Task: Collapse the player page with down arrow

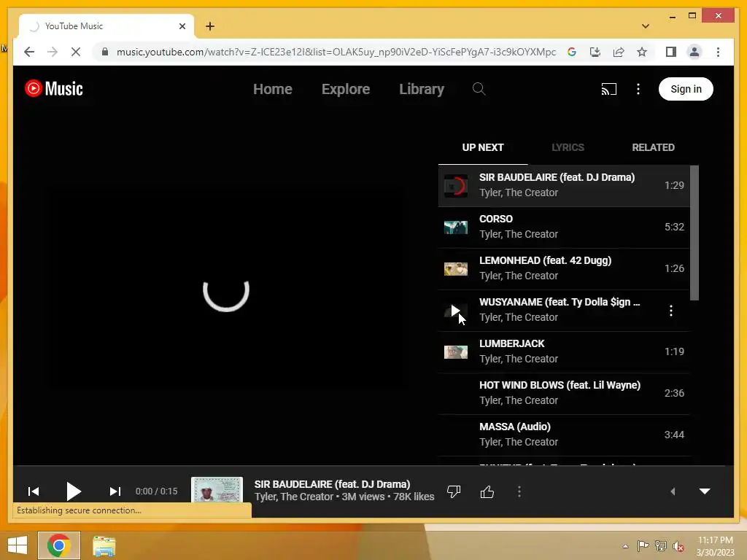Action: [x=705, y=491]
